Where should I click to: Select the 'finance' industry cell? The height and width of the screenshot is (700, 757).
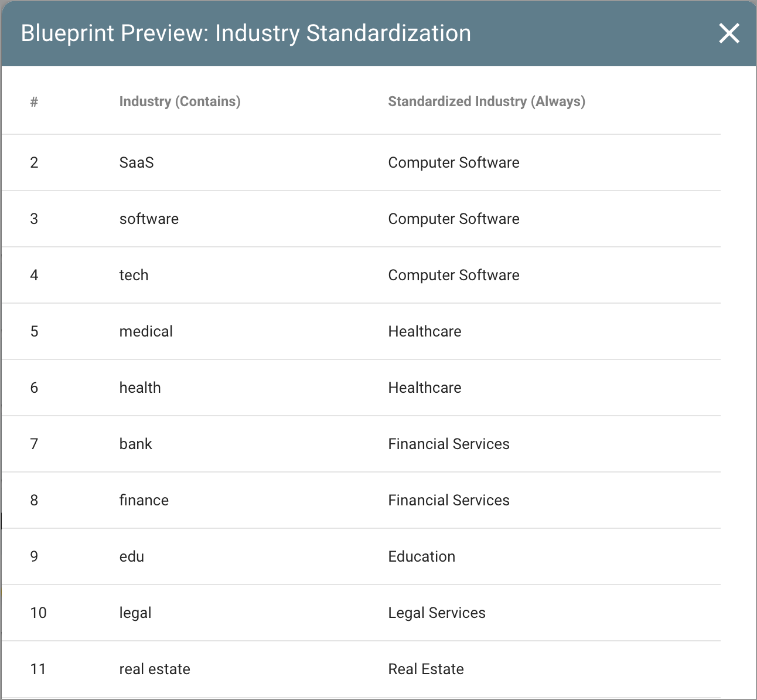pos(144,500)
